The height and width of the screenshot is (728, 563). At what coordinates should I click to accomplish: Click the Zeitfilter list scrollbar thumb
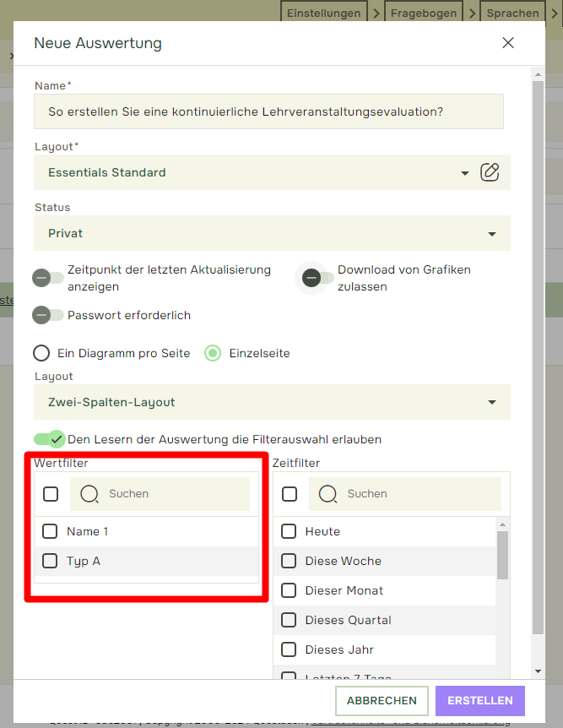[502, 555]
